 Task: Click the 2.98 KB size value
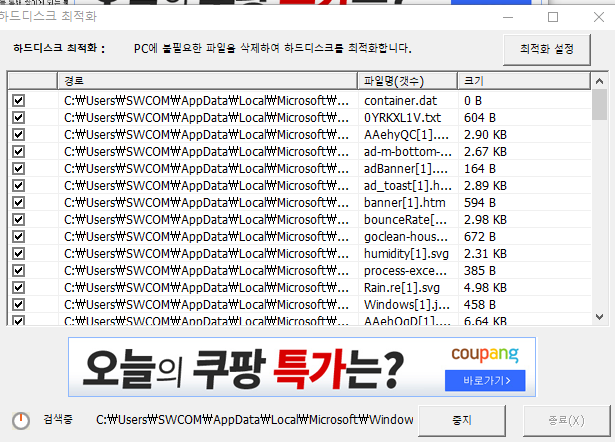tap(485, 220)
